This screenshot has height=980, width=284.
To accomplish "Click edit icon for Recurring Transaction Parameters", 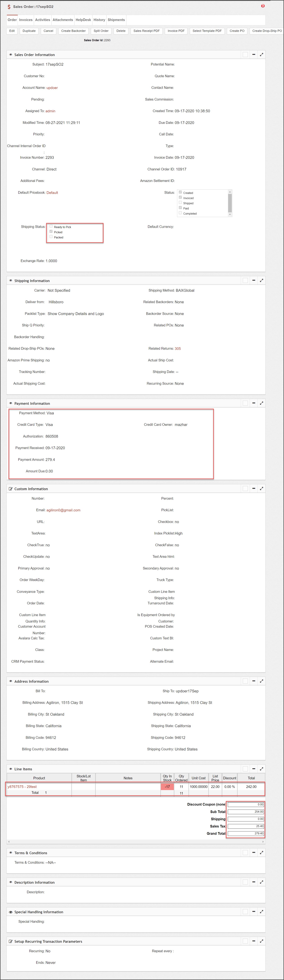I will pyautogui.click(x=11, y=942).
